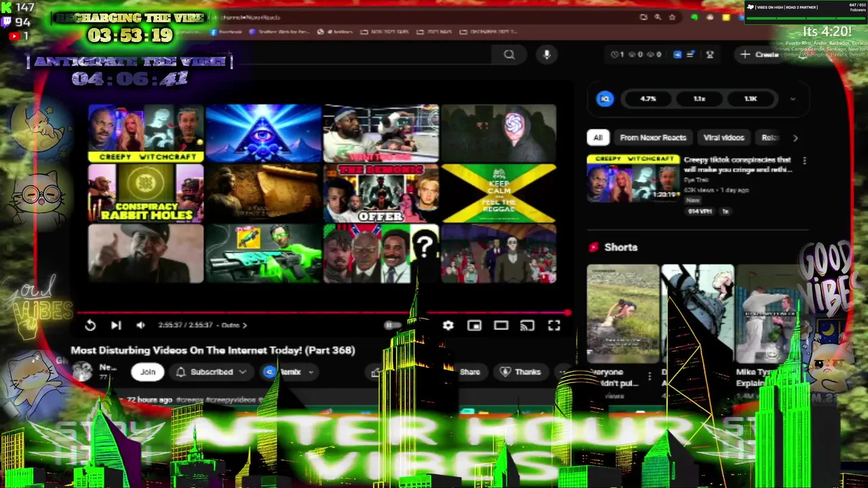Cast the video to a TV
Image resolution: width=868 pixels, height=488 pixels.
(x=527, y=325)
